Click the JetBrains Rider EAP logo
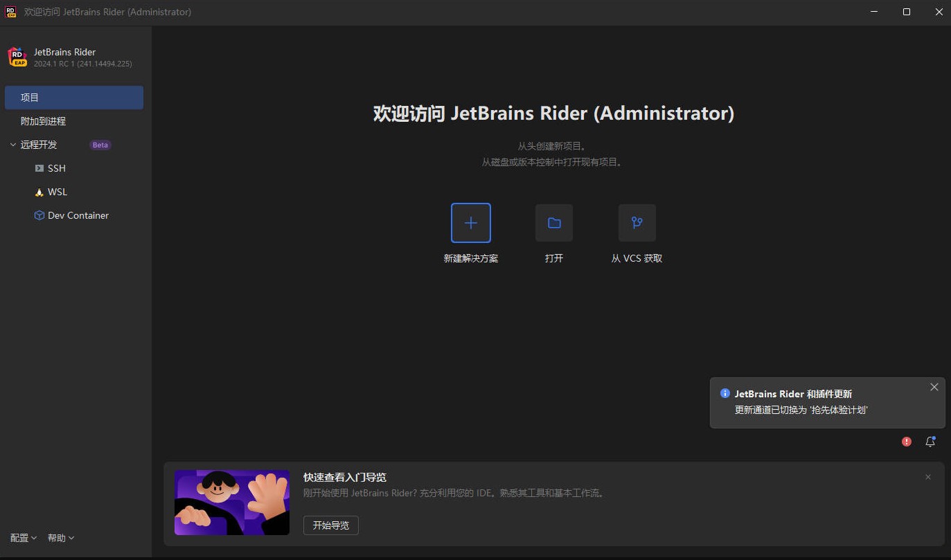 click(17, 57)
